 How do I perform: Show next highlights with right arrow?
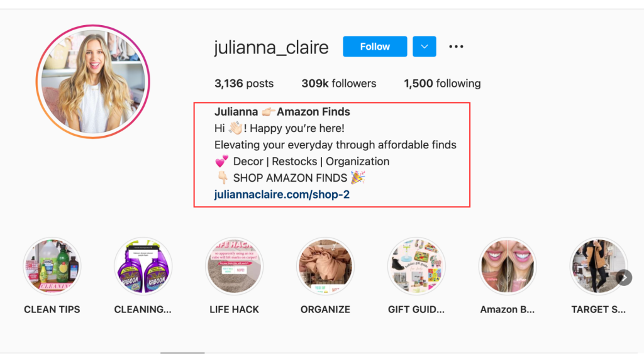point(624,278)
